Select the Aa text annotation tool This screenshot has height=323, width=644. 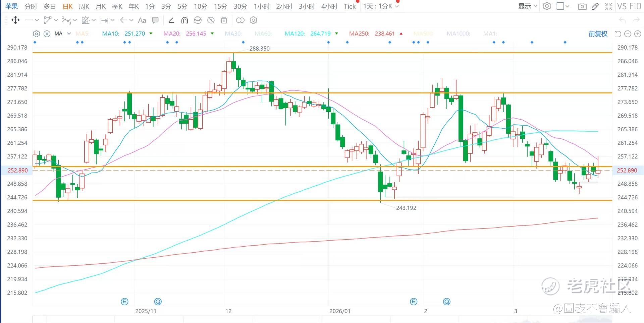click(x=142, y=20)
